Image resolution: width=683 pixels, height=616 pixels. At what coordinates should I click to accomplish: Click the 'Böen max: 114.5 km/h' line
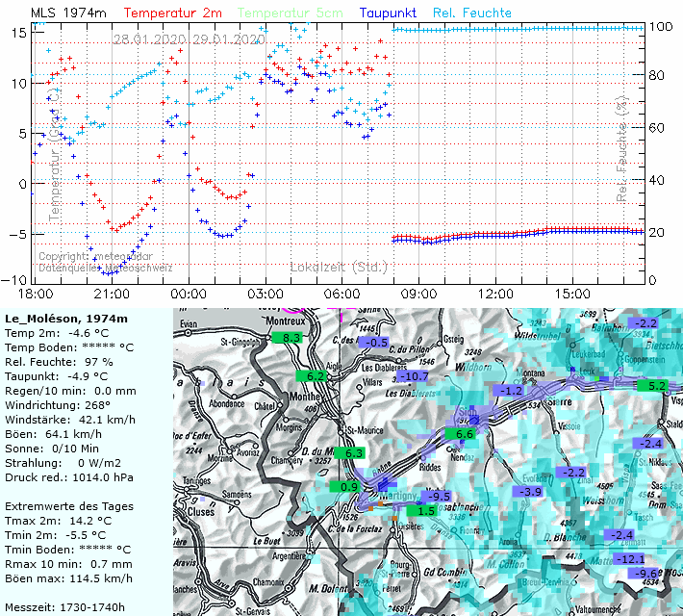click(x=68, y=578)
